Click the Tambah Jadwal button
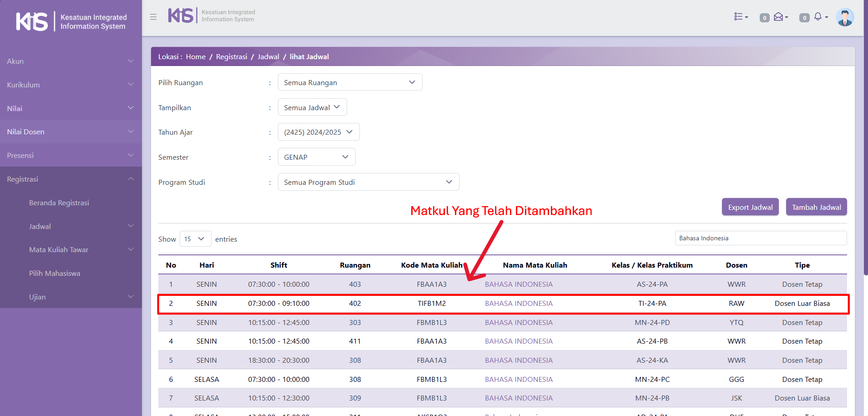This screenshot has height=416, width=868. click(816, 207)
